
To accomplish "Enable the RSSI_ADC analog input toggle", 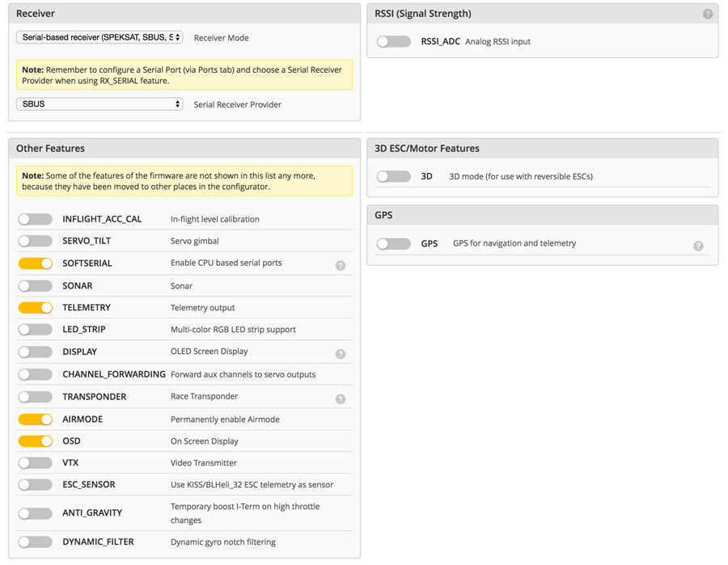I will pos(394,42).
